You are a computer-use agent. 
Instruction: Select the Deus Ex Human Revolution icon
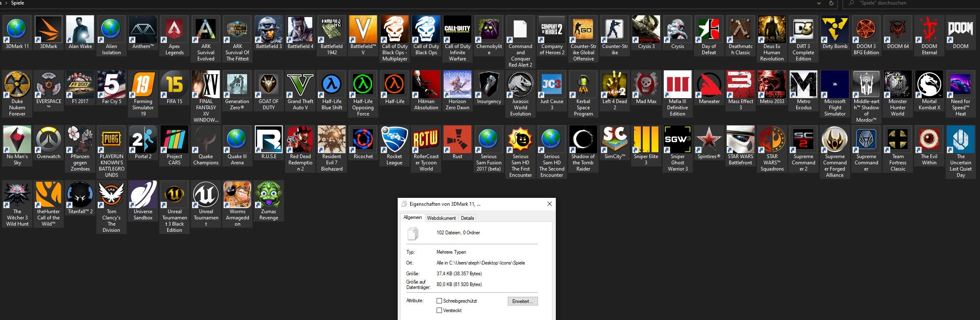pyautogui.click(x=772, y=39)
